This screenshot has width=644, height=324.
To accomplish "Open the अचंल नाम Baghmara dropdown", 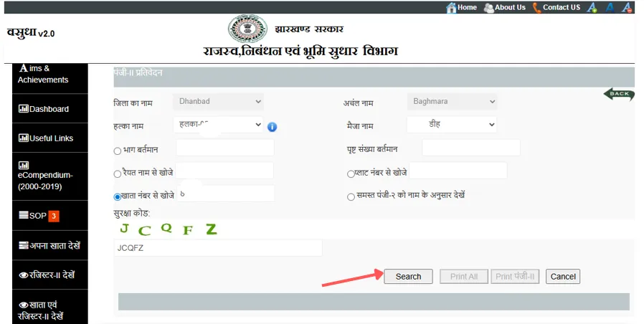I will (x=453, y=102).
